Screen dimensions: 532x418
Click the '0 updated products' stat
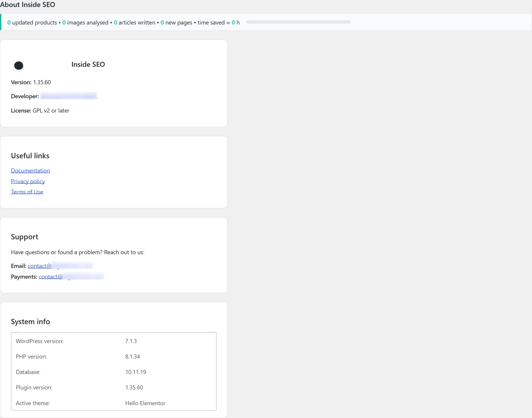32,22
